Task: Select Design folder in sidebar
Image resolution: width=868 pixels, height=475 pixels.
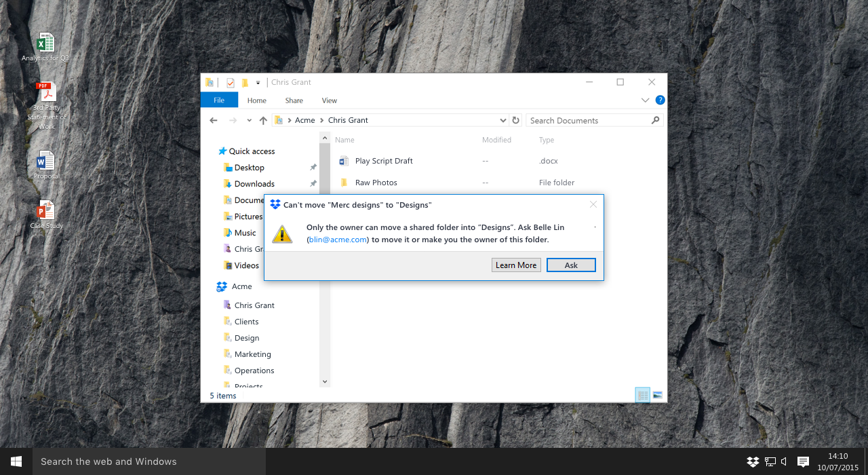Action: [x=247, y=338]
